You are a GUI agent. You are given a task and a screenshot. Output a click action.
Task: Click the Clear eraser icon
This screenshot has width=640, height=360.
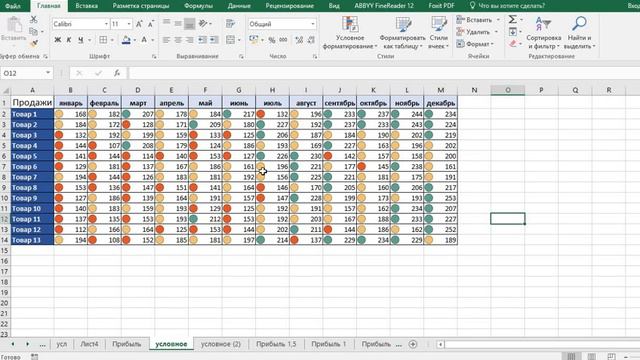513,44
